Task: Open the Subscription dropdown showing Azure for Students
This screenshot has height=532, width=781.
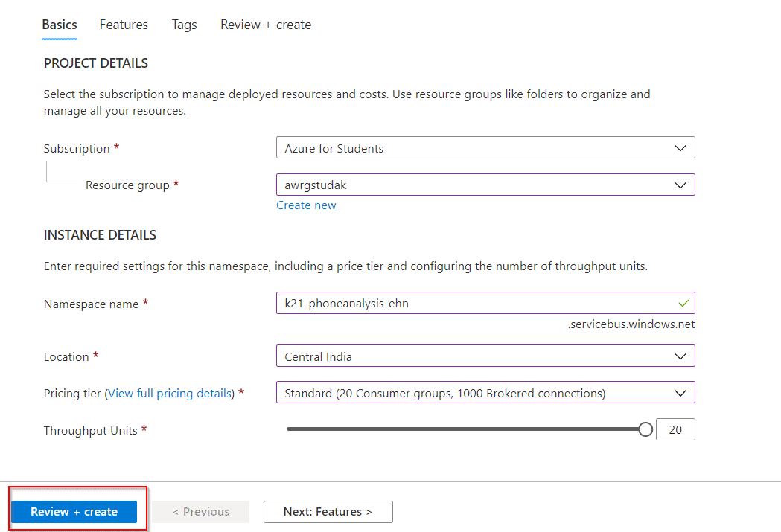Action: point(485,148)
